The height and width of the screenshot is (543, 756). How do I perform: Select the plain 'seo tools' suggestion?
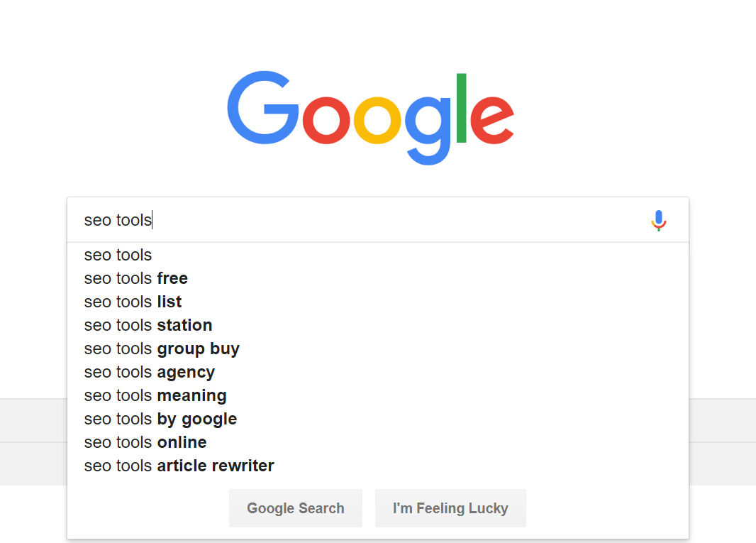[x=378, y=255]
